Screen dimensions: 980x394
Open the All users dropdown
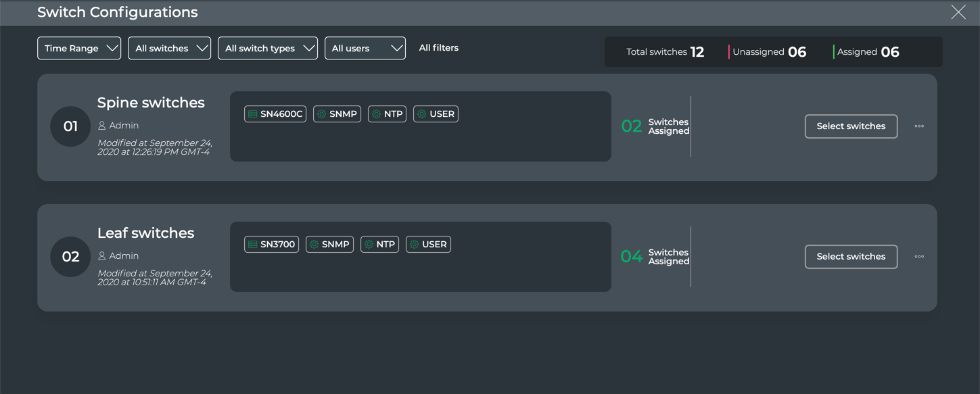(x=365, y=49)
